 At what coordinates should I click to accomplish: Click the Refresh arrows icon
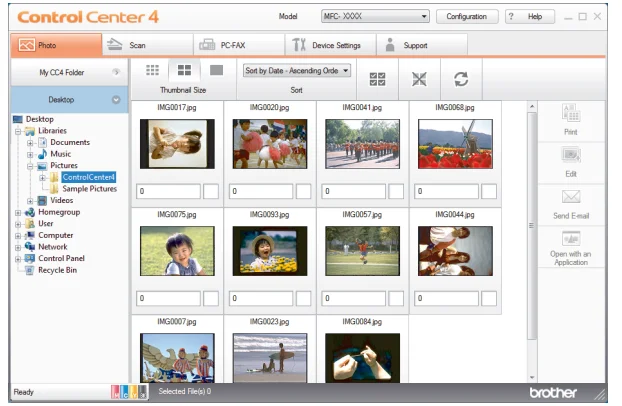461,79
